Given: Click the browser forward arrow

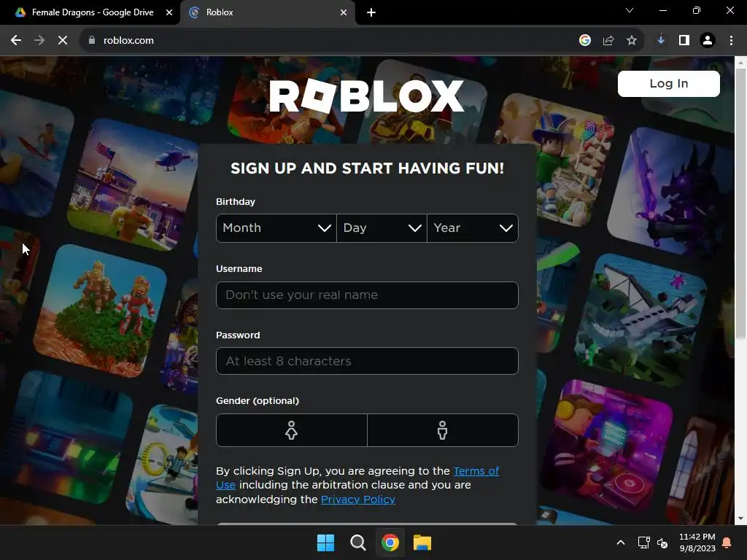Looking at the screenshot, I should [39, 41].
